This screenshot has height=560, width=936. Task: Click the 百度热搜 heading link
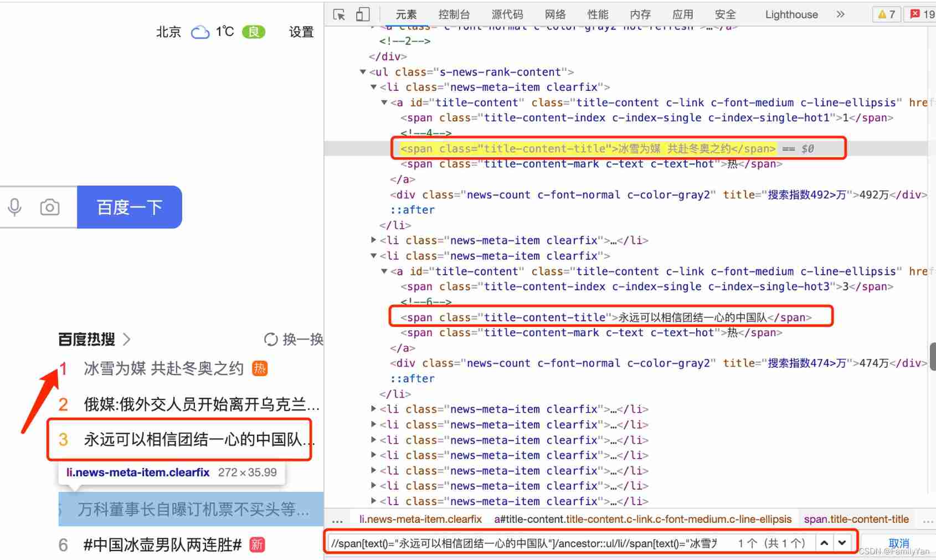click(x=86, y=339)
